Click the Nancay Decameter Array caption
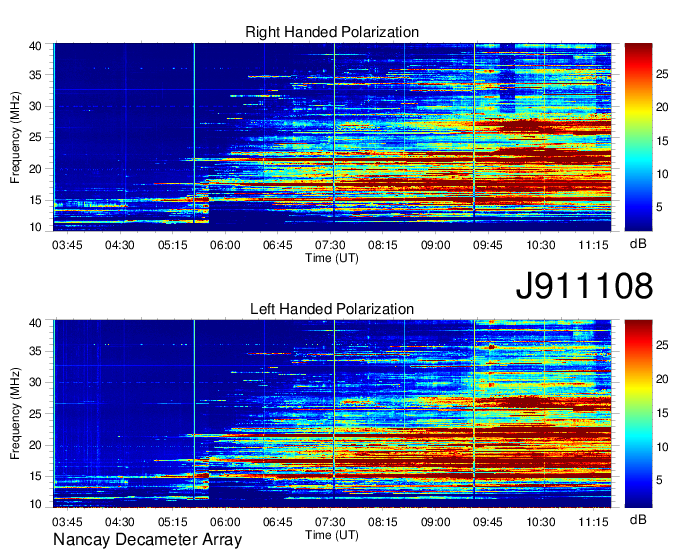 pyautogui.click(x=147, y=539)
